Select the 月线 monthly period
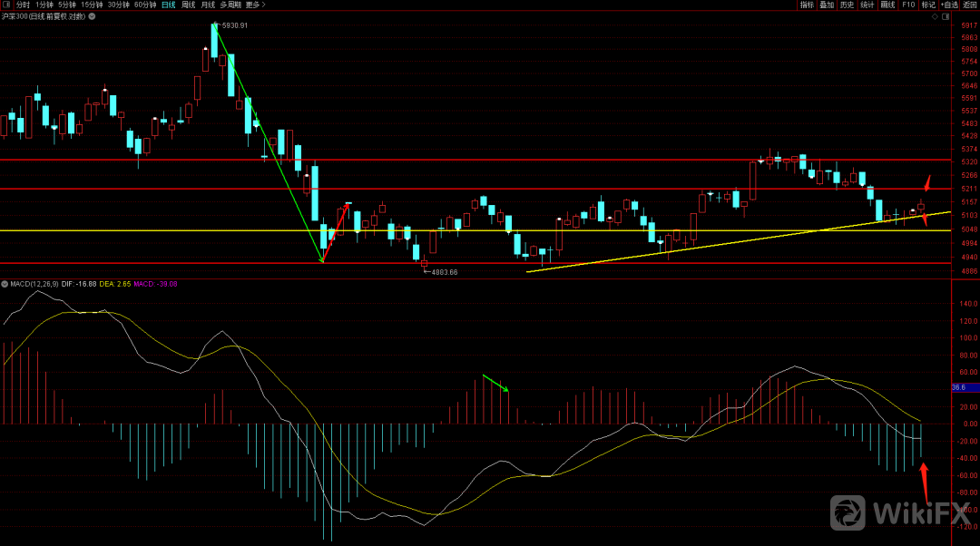The width and height of the screenshot is (980, 546). coord(208,5)
